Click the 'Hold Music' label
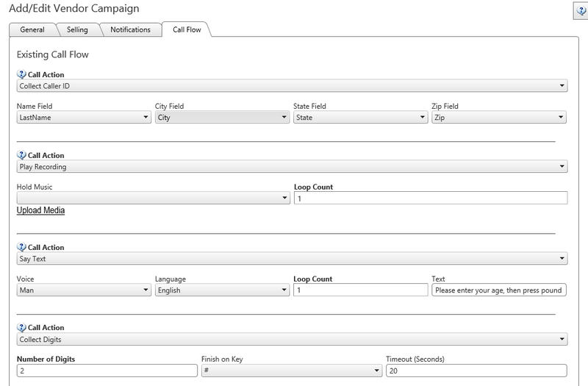 35,187
